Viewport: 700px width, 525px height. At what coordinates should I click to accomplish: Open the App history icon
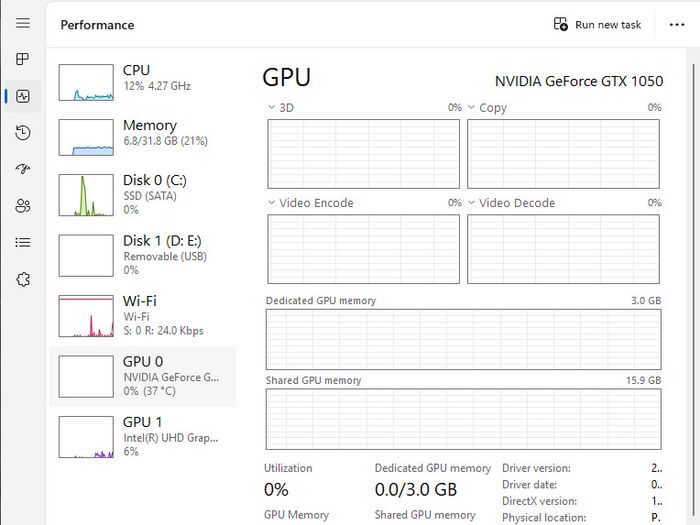(23, 133)
